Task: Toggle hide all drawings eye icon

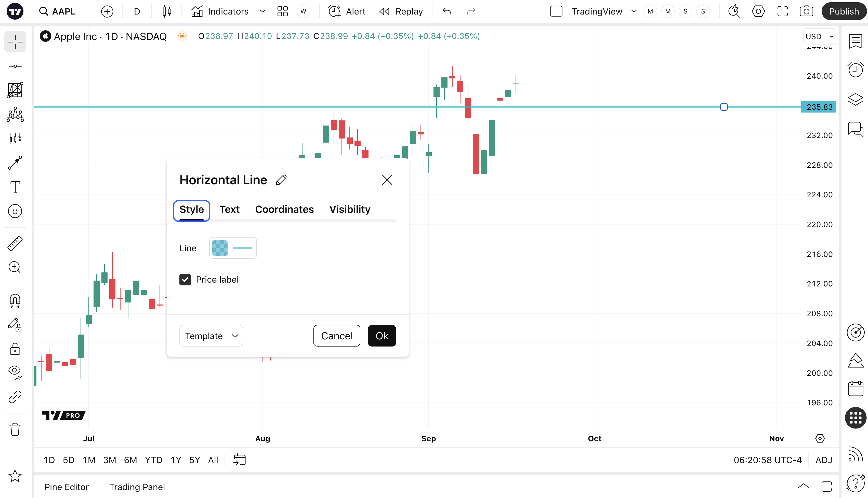Action: click(x=15, y=371)
